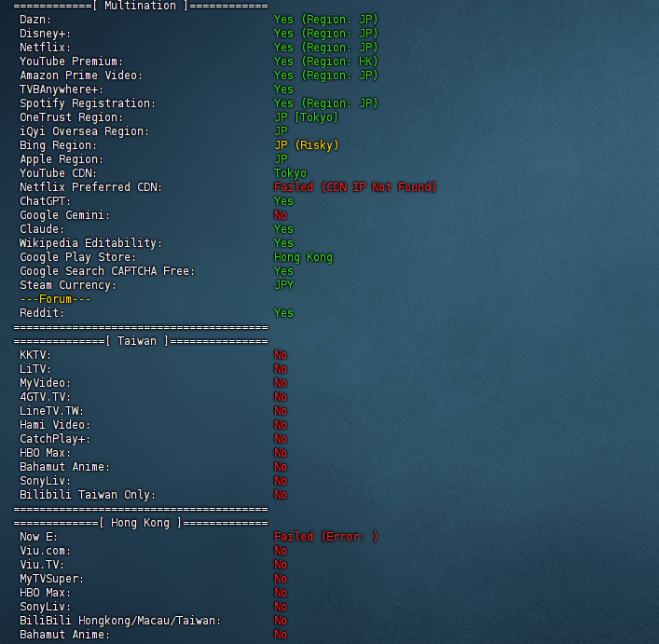Select 'Wikipedia Editability:' label
The image size is (659, 644).
click(90, 243)
